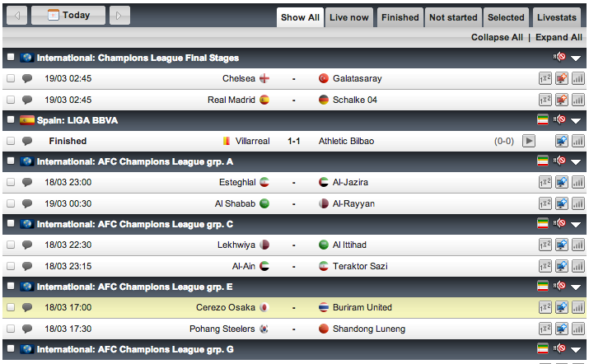Play video for Villarreal vs Athletic Bilbao
The height and width of the screenshot is (364, 589).
pos(529,141)
